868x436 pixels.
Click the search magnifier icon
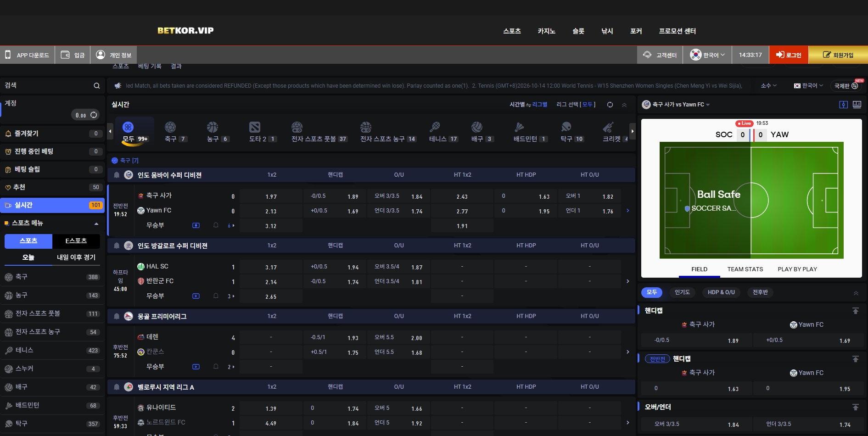point(97,86)
